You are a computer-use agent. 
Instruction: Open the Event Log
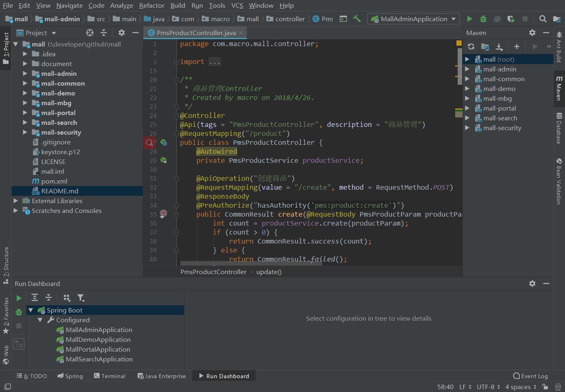click(530, 376)
